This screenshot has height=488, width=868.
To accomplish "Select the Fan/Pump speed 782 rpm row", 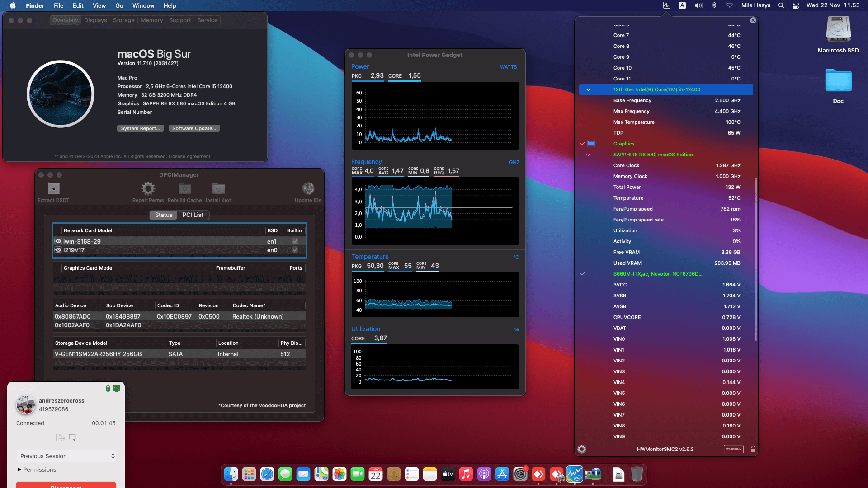I will 666,209.
